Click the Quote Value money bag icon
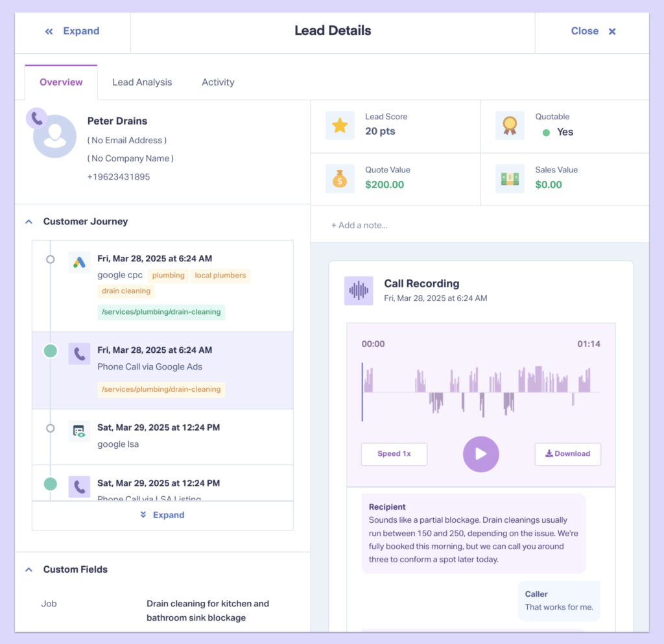 [x=340, y=178]
